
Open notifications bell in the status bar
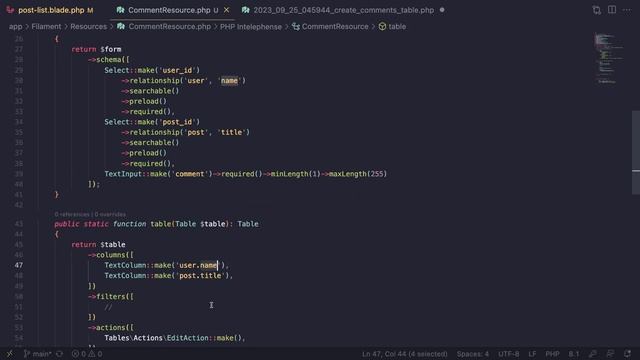pos(627,354)
